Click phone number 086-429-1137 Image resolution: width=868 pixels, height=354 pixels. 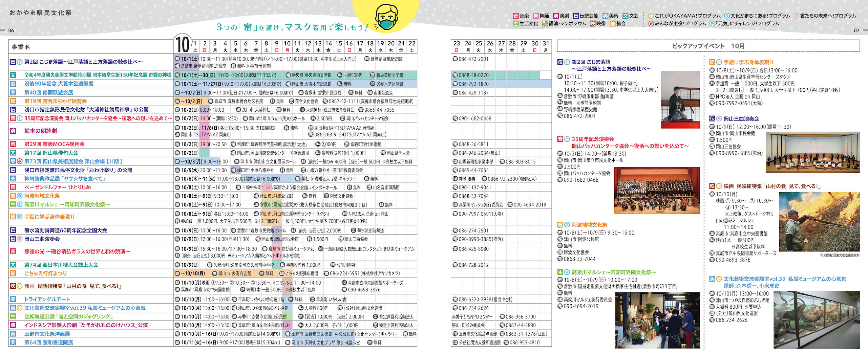[473, 92]
